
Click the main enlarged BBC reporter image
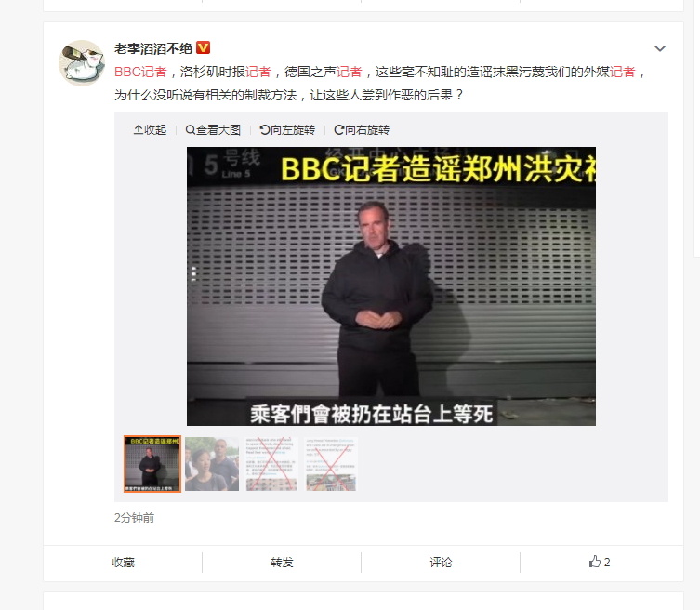click(391, 286)
